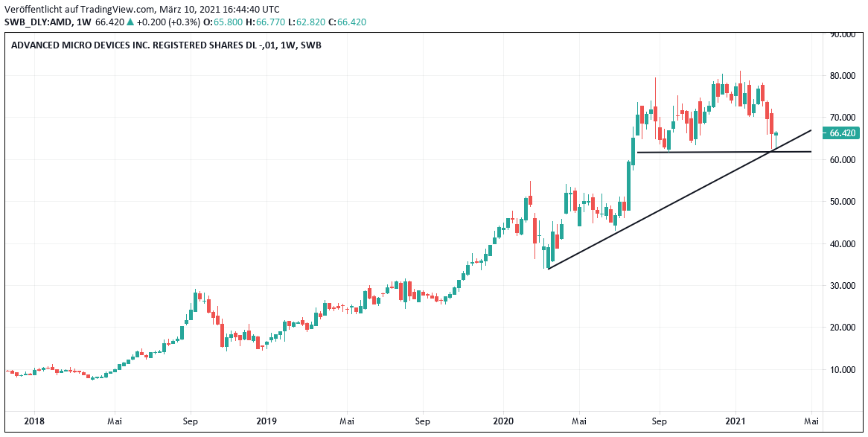Screen dimensions: 868x437
Task: Select the 'Mai' label right after 2018
Action: point(115,421)
